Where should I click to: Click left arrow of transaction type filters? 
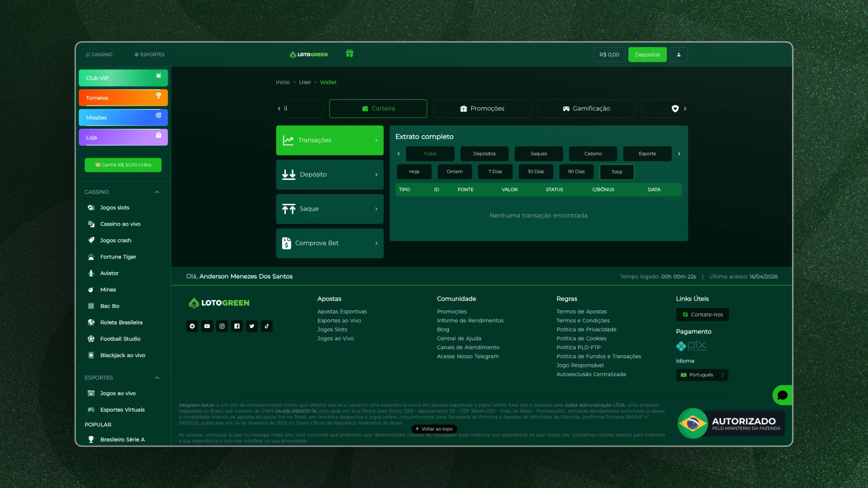398,154
